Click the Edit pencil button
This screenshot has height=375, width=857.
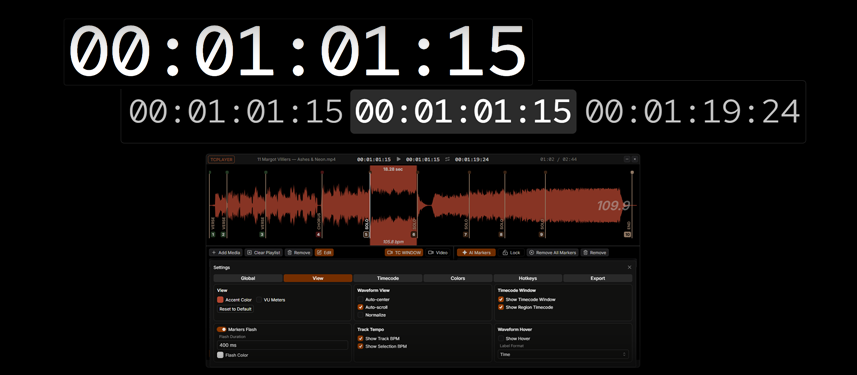[324, 253]
